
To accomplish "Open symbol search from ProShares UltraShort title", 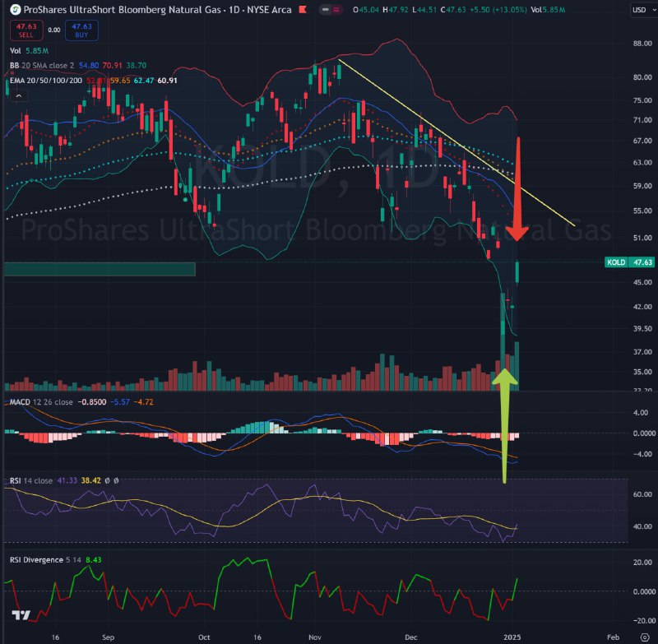I will coord(157,9).
